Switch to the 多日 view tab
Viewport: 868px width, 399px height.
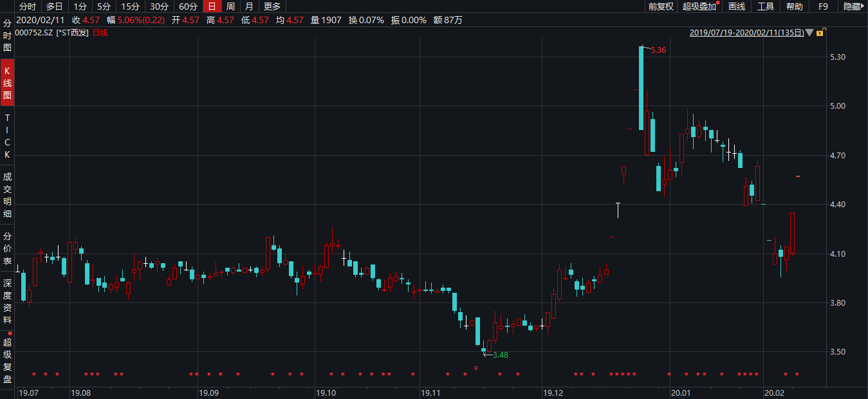(x=55, y=6)
